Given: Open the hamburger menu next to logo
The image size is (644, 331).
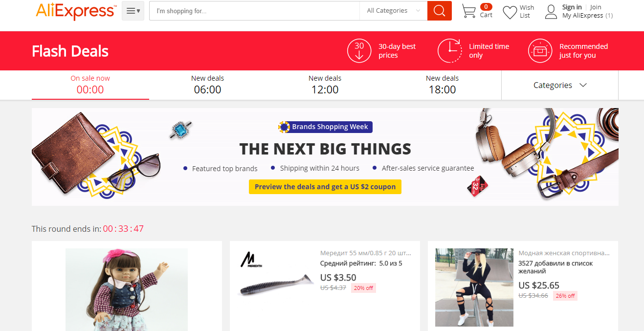Looking at the screenshot, I should (x=133, y=11).
